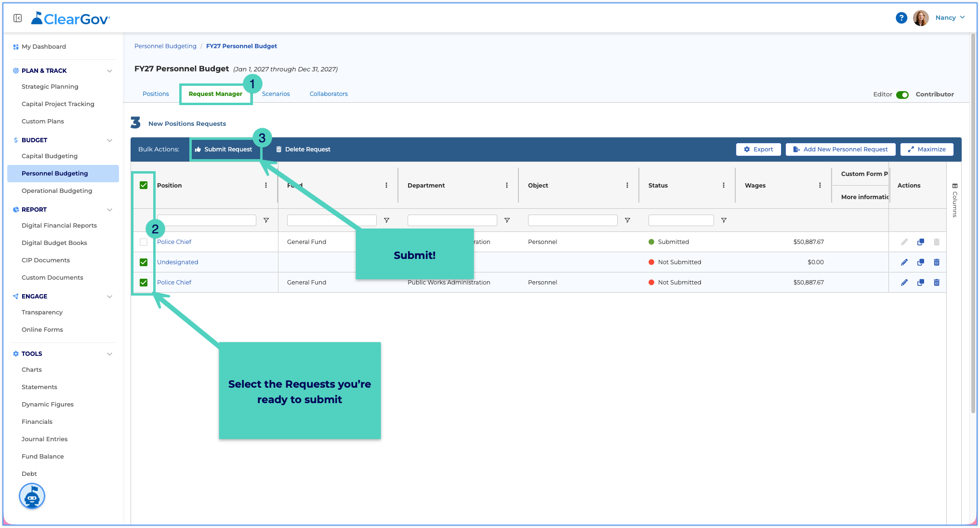Duplicate the Not Submitted Police Chief request
Viewport: 980px width, 528px height.
coord(921,283)
